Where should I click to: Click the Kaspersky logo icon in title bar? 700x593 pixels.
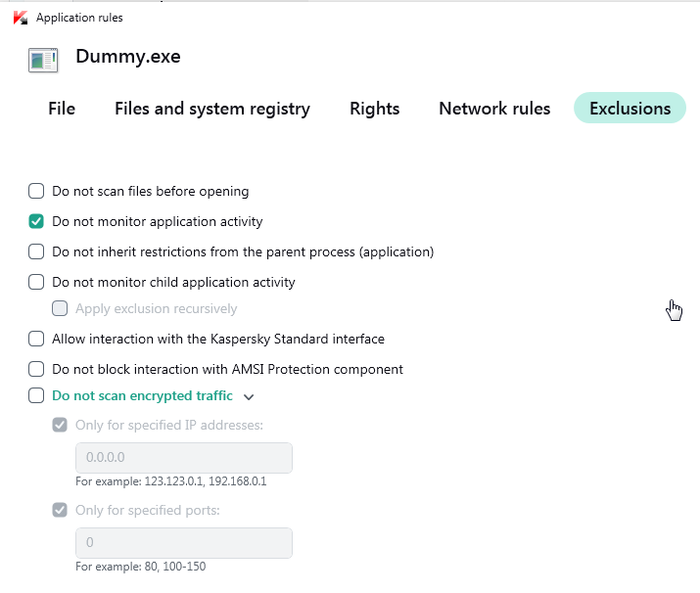[20, 18]
